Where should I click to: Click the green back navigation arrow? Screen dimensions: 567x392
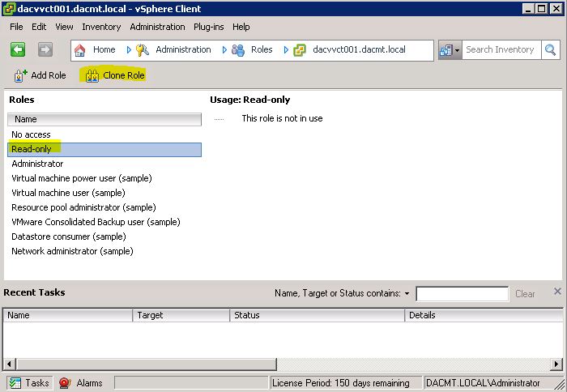click(x=18, y=49)
